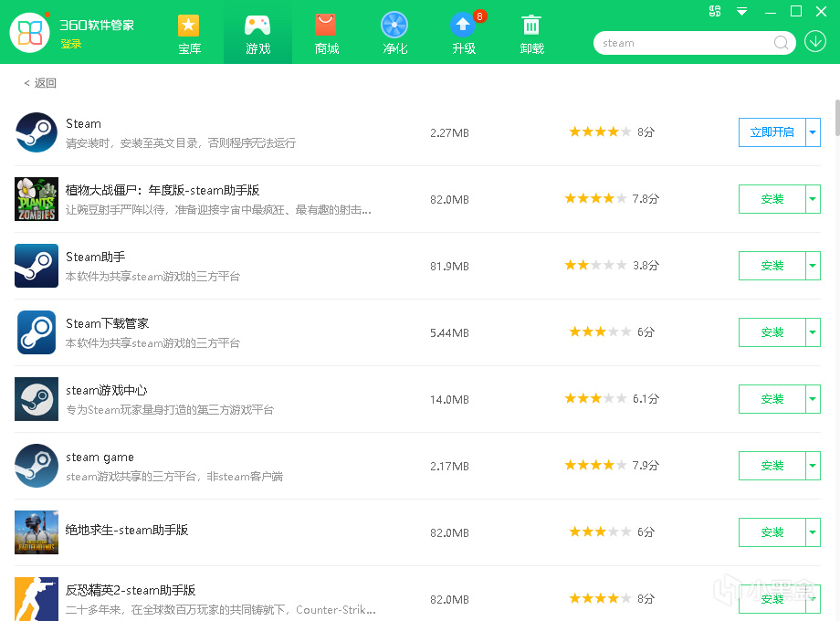
Task: Click the 立即开启 button for Steam
Action: (772, 132)
